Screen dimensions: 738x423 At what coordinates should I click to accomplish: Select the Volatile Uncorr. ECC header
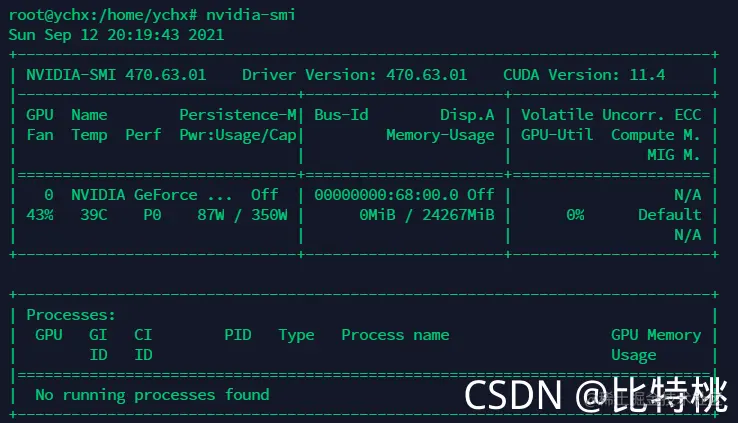pos(611,115)
